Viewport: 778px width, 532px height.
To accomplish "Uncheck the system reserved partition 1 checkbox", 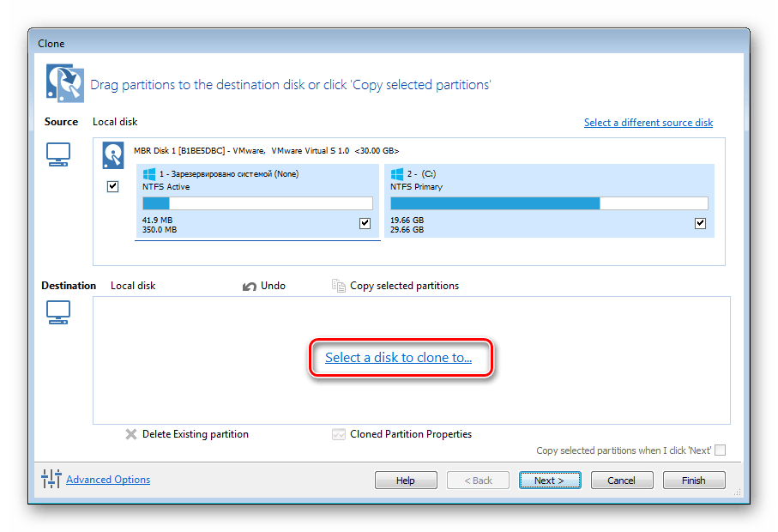I will (x=365, y=224).
